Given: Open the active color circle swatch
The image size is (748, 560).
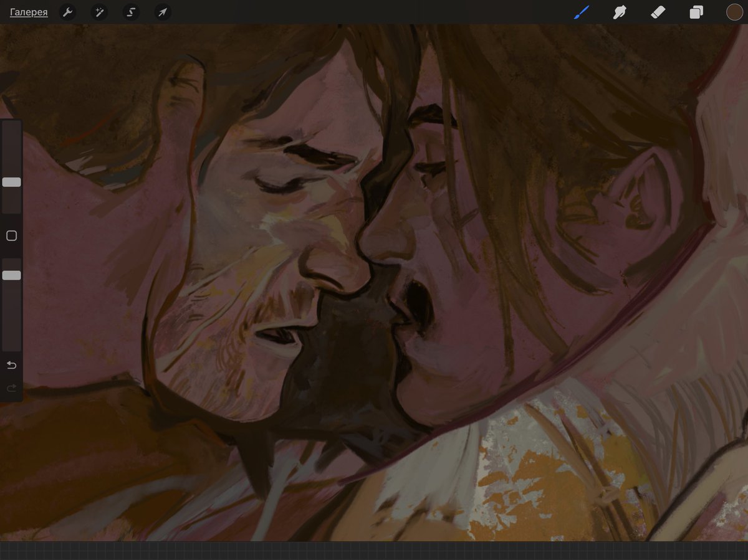Looking at the screenshot, I should (734, 12).
